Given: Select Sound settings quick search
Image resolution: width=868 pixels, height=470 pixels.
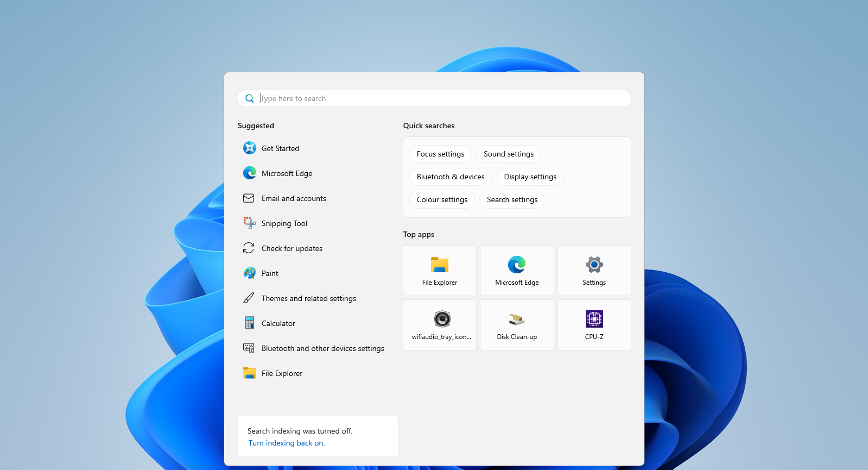Looking at the screenshot, I should coord(509,154).
